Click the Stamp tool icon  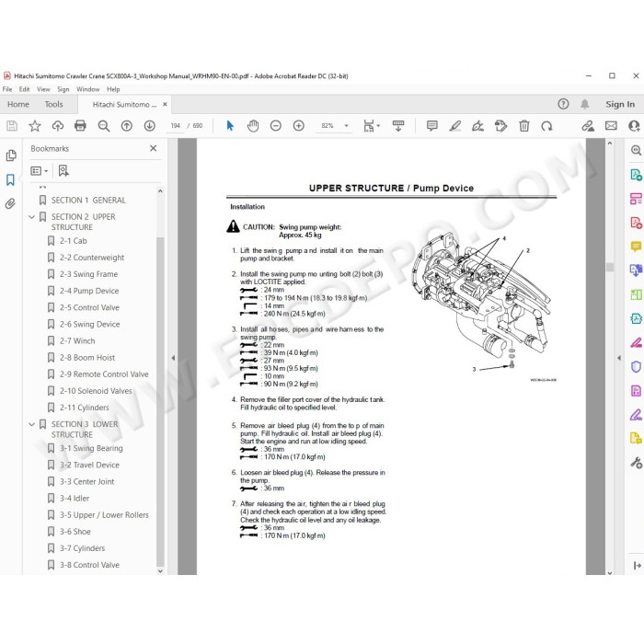point(500,126)
